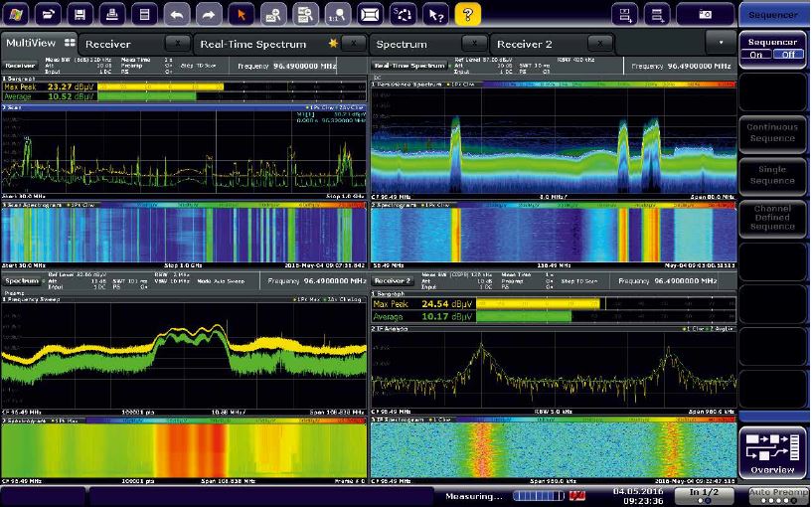
Task: Activate the orange pointer selection tool
Action: tap(240, 14)
